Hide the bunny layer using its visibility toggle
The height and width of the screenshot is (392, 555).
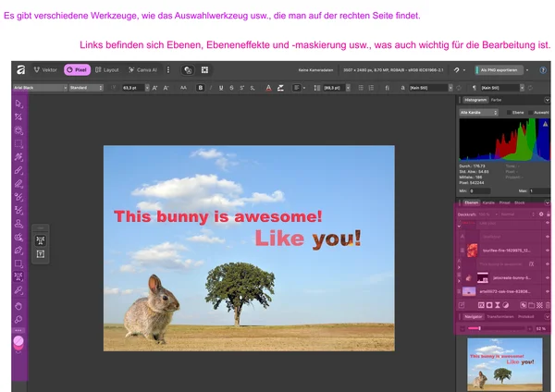point(548,277)
